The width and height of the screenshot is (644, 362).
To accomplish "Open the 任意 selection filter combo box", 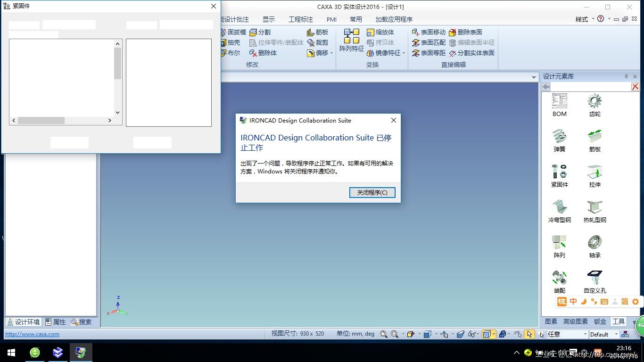I will pos(567,334).
